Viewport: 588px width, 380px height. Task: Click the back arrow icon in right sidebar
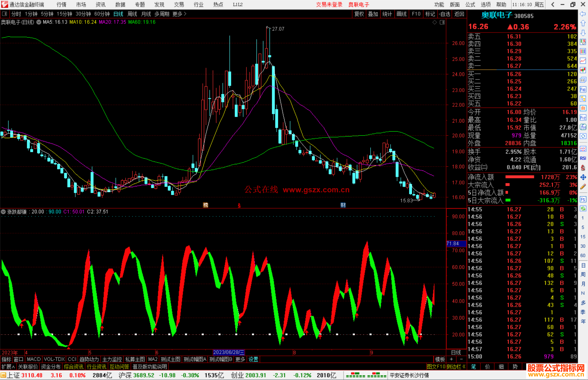[x=583, y=14]
